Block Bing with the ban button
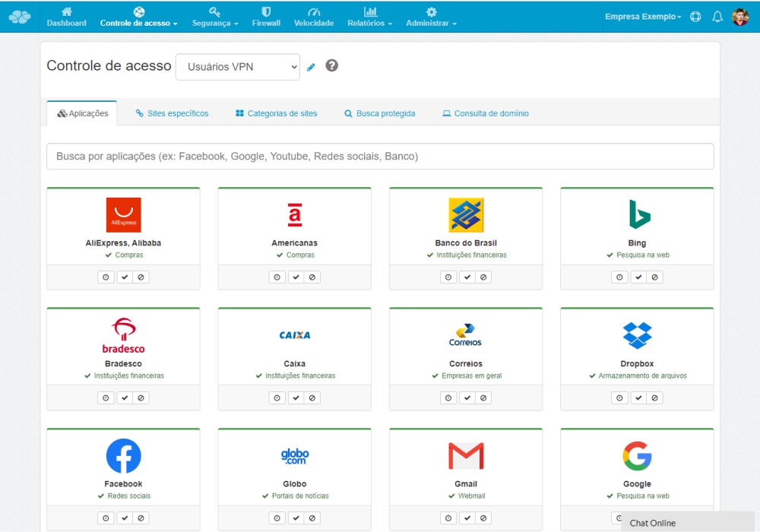 655,277
